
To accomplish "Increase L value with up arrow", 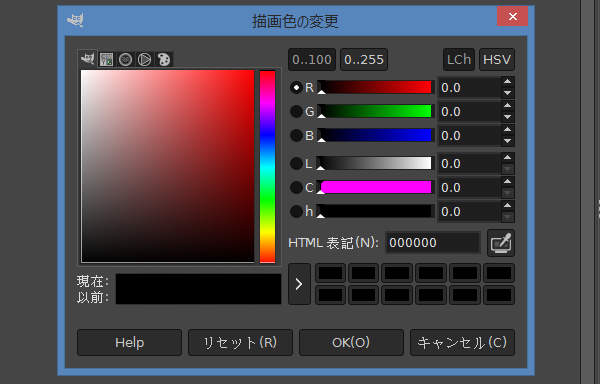I will (507, 158).
